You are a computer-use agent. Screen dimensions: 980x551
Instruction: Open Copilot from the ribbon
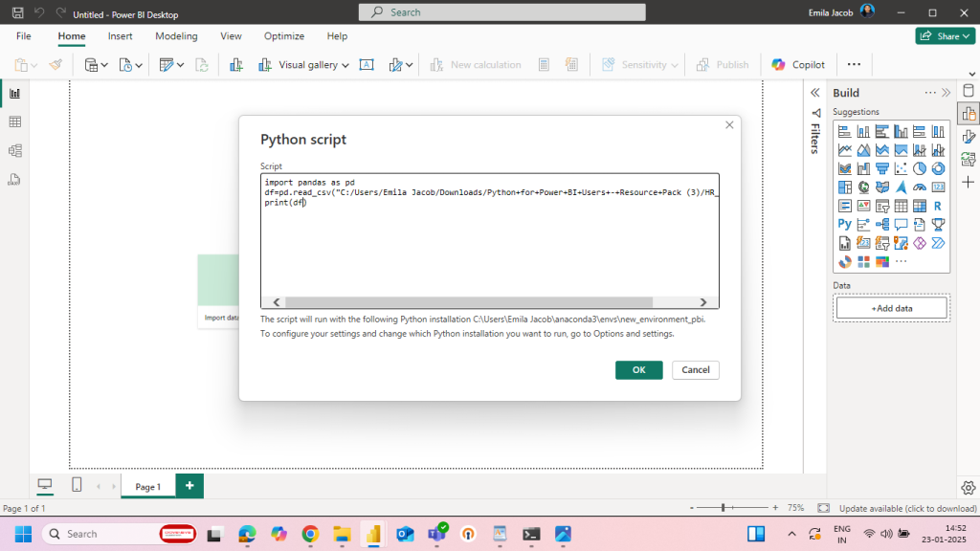click(798, 65)
